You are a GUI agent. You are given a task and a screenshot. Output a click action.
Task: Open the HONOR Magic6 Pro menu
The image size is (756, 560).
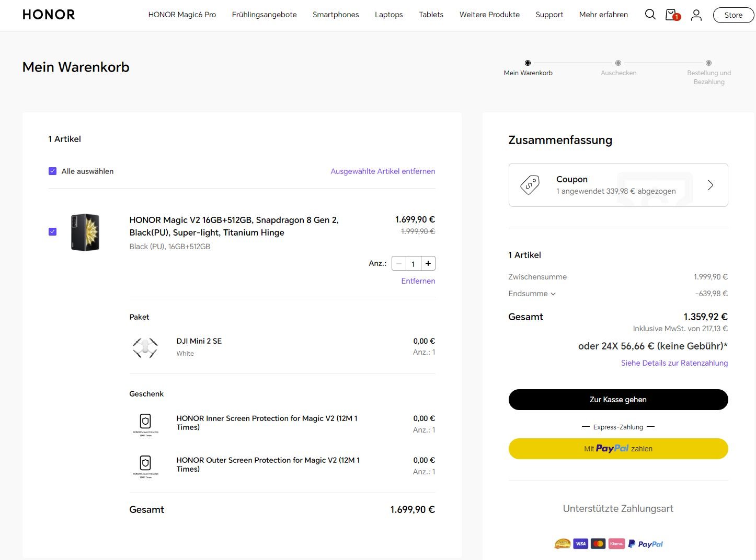click(x=182, y=15)
